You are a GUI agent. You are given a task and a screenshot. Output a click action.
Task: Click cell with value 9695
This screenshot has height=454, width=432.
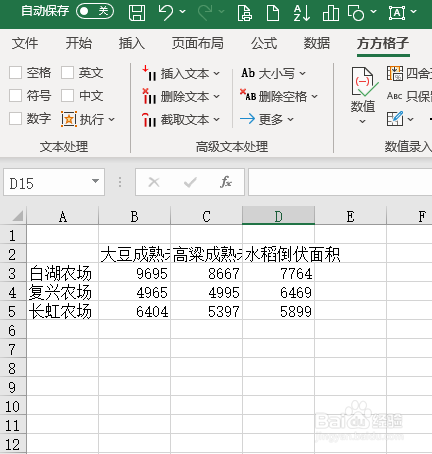point(135,273)
